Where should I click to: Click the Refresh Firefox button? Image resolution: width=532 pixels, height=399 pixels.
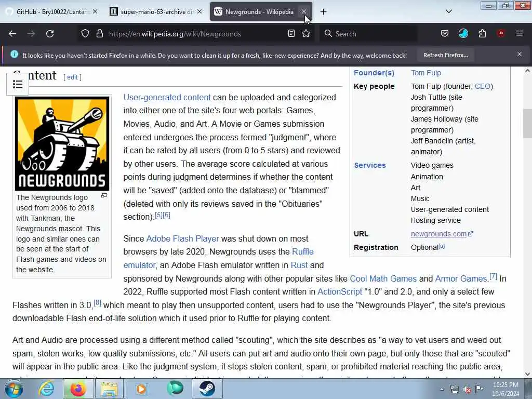click(445, 55)
